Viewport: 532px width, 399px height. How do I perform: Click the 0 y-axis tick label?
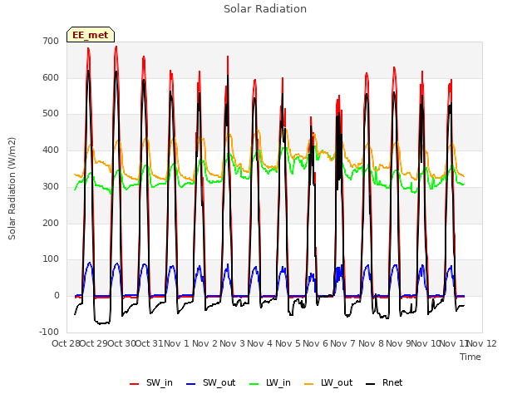tap(57, 296)
